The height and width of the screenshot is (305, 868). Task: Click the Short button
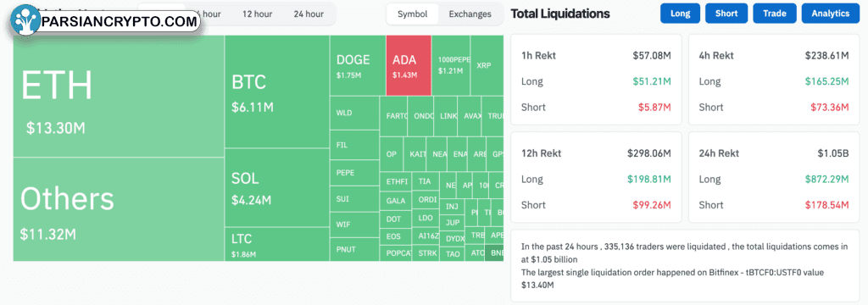(x=726, y=14)
